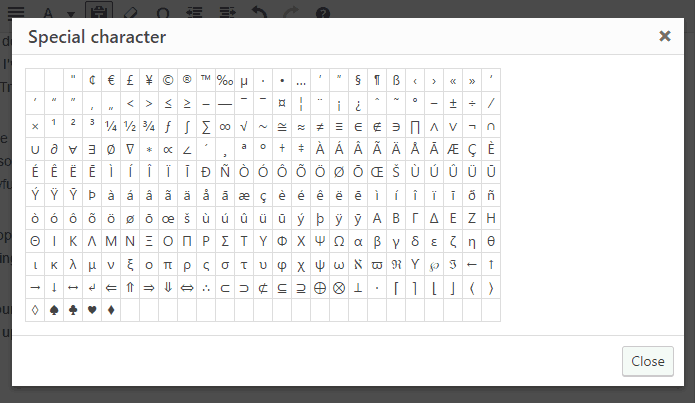Insert the square root √ symbol
Screen dimensions: 695x403
click(x=244, y=126)
